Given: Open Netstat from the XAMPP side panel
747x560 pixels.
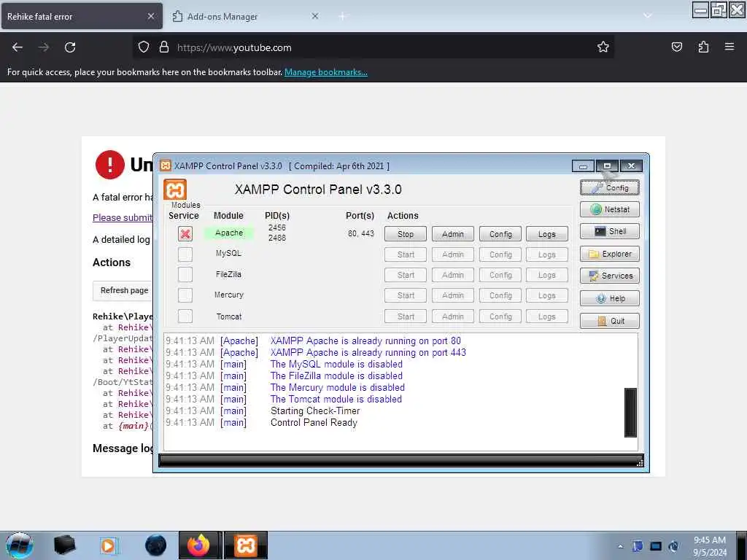Looking at the screenshot, I should [609, 209].
